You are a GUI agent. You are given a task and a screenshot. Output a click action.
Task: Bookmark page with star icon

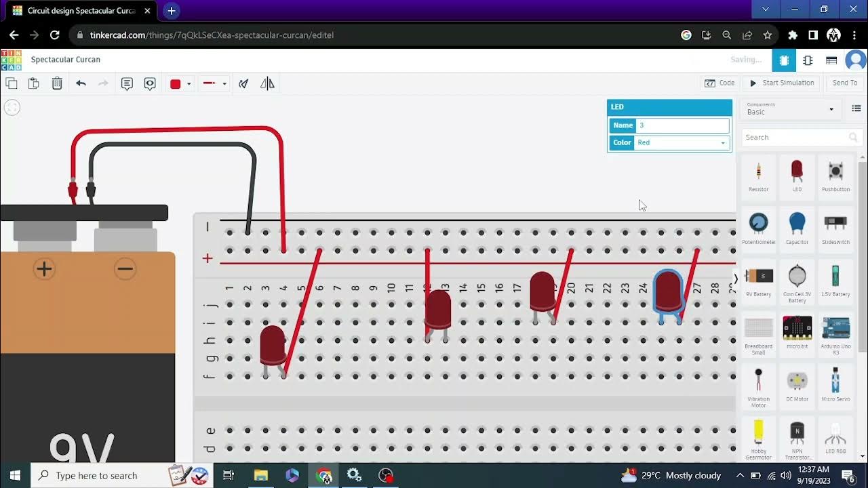point(767,35)
